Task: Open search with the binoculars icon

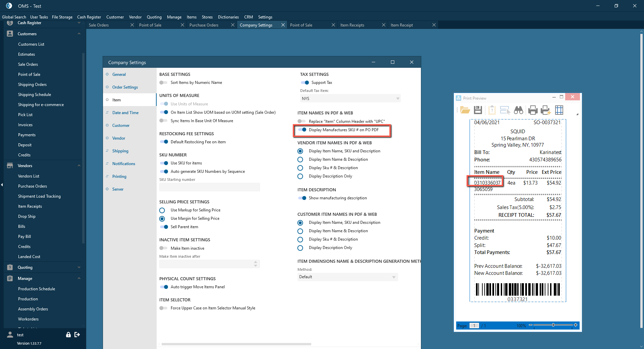Action: click(519, 110)
